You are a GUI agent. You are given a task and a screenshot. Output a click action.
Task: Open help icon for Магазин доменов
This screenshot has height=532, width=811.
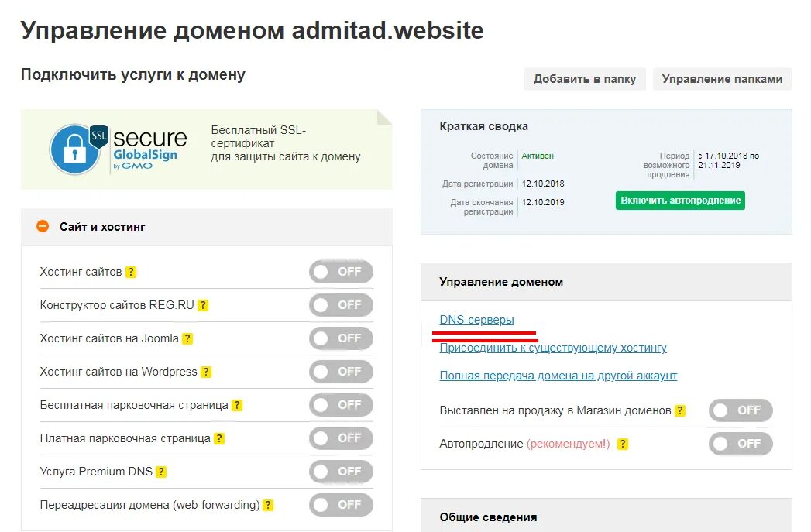point(680,410)
